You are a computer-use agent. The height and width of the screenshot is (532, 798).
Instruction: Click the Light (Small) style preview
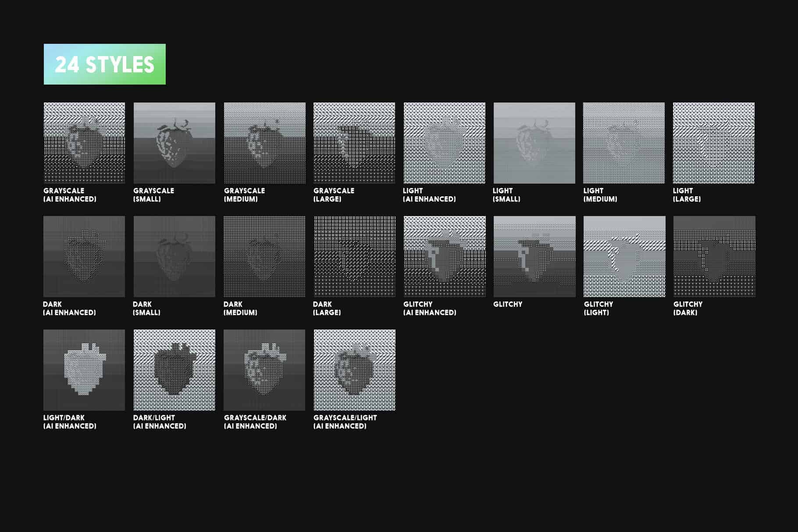[534, 143]
